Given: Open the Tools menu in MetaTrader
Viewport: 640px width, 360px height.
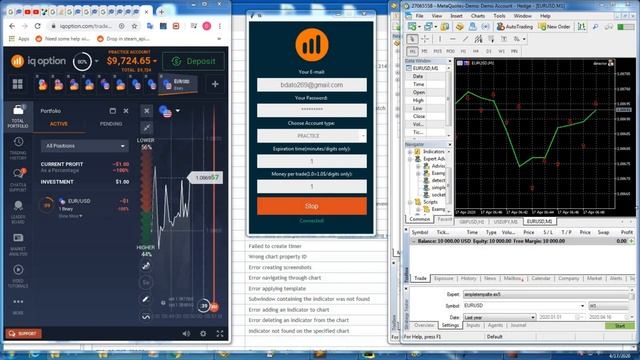Looking at the screenshot, I should coord(499,16).
